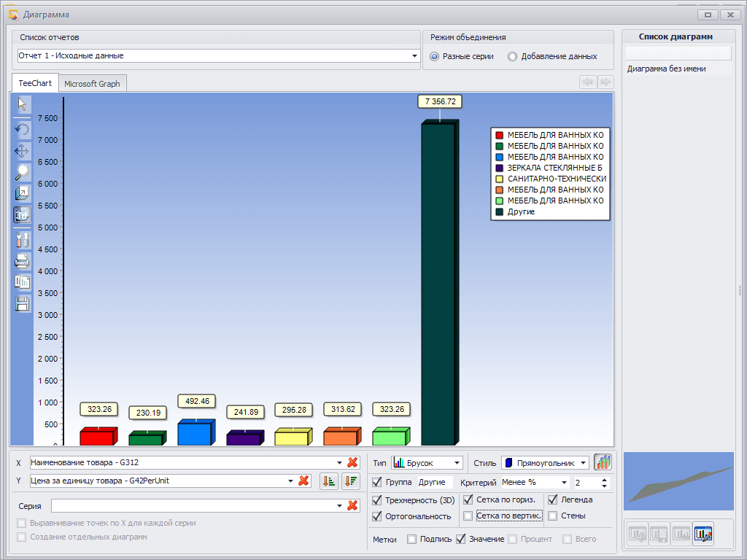Screen dimensions: 747x560
Task: Click the add diagram icon
Action: point(637,534)
